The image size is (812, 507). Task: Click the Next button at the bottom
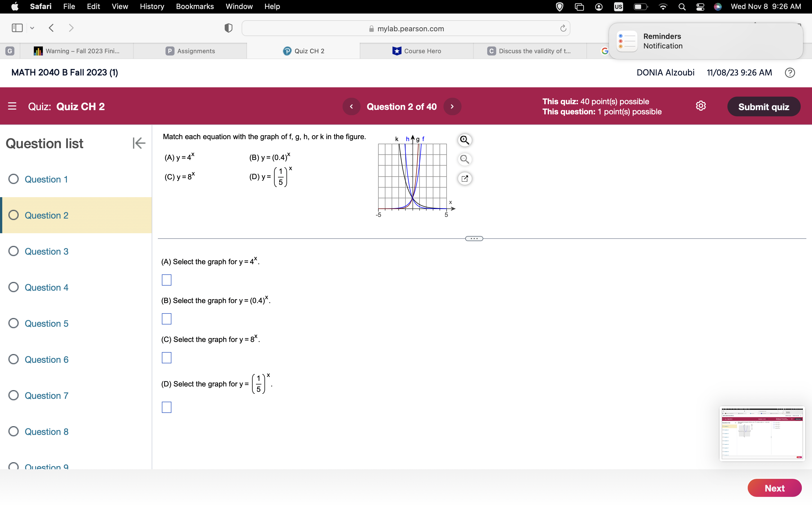pos(775,488)
